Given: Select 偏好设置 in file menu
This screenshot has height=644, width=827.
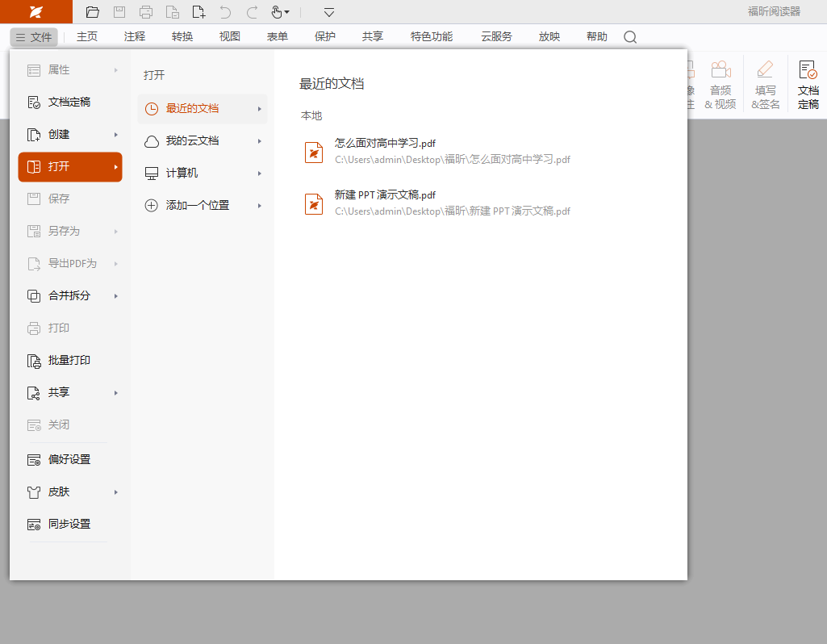Looking at the screenshot, I should 69,460.
